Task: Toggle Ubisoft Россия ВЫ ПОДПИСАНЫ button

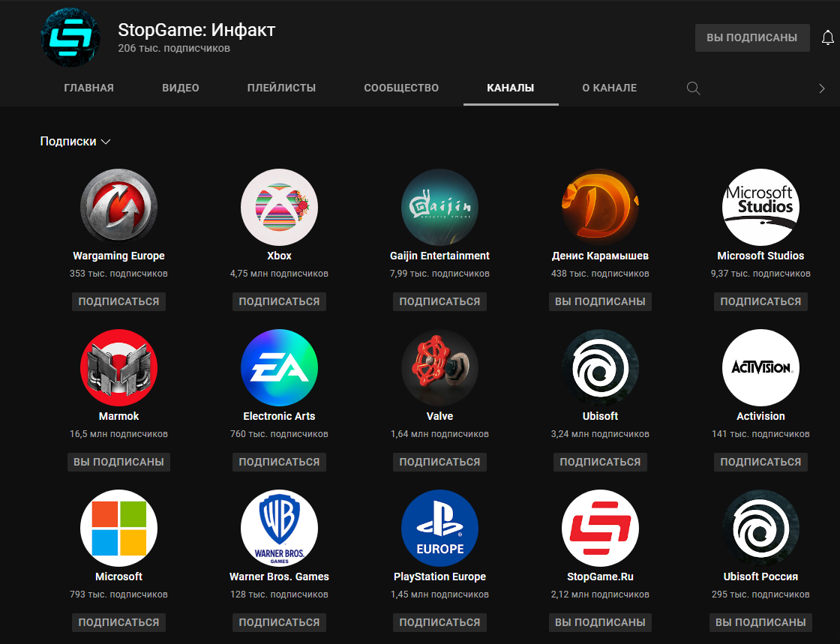Action: pyautogui.click(x=760, y=622)
